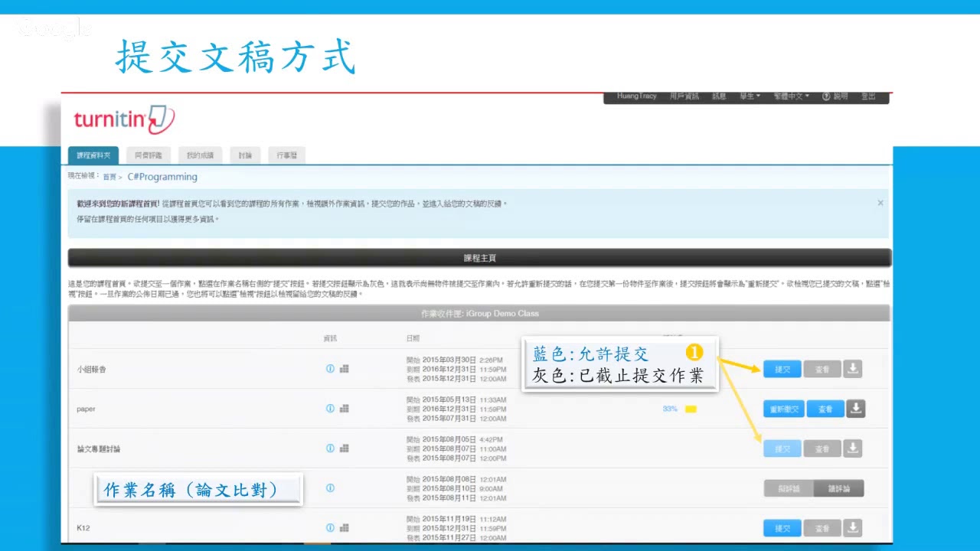Click 重新繳交 button for paper
The image size is (980, 551).
[784, 409]
